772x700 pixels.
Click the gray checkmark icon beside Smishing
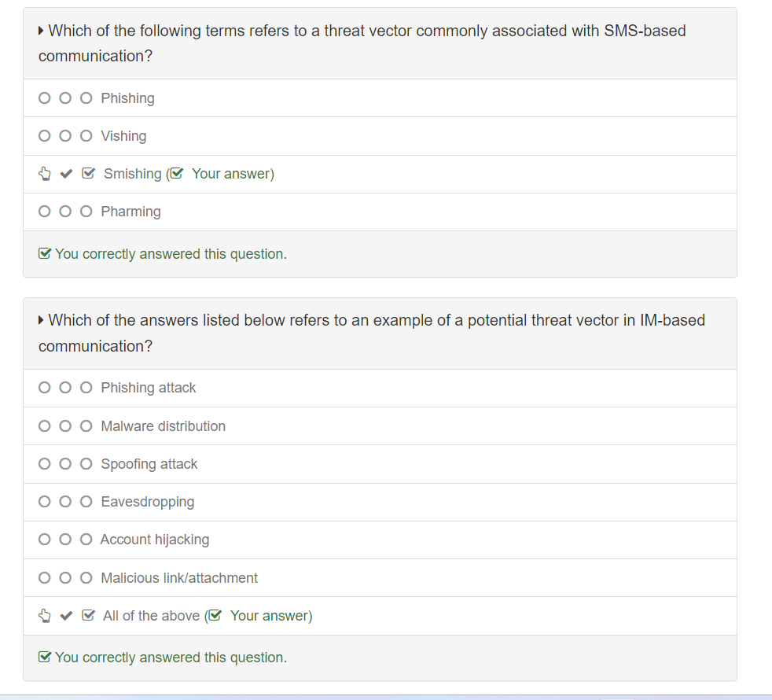pos(66,174)
